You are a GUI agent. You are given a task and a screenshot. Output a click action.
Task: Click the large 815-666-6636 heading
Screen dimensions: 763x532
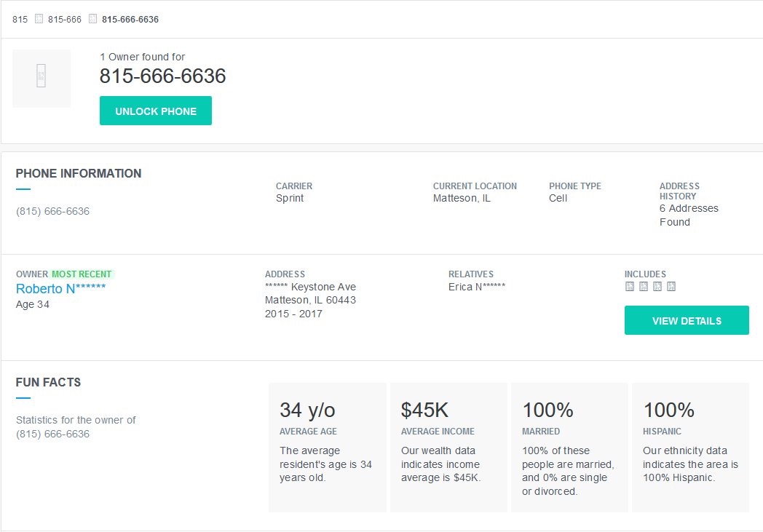coord(162,76)
